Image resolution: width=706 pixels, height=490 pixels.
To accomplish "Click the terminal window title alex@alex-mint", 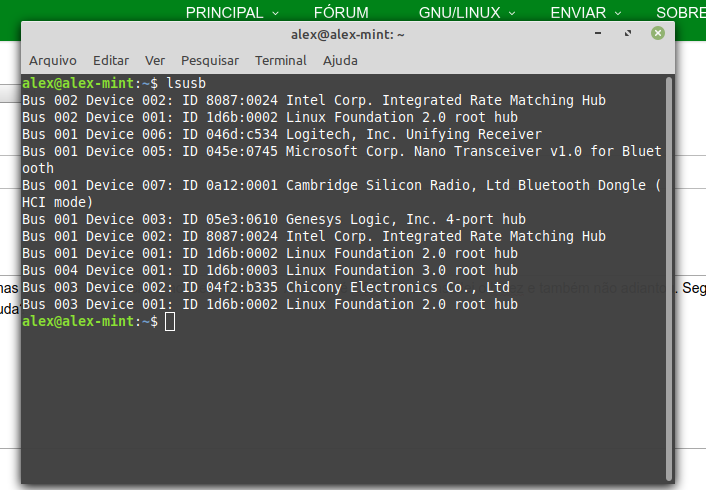I will coord(348,34).
